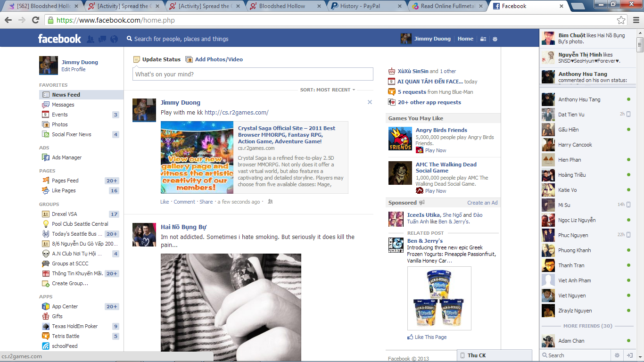Reload the page in Chrome
Screen dimensions: 644x362
pyautogui.click(x=35, y=20)
